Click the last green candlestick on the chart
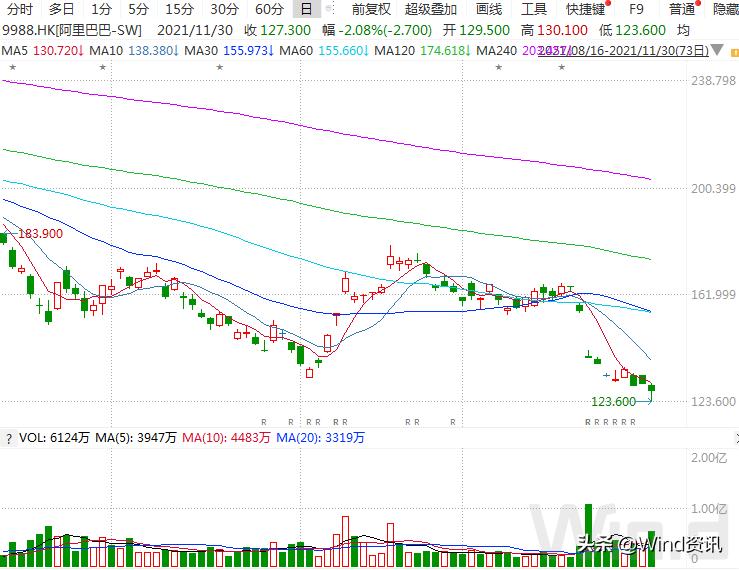The width and height of the screenshot is (739, 570). tap(652, 388)
